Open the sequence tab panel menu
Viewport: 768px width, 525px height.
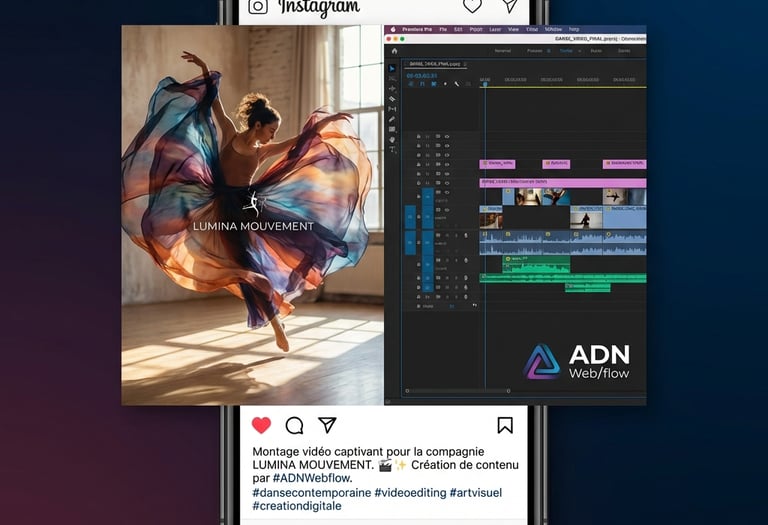tap(465, 64)
